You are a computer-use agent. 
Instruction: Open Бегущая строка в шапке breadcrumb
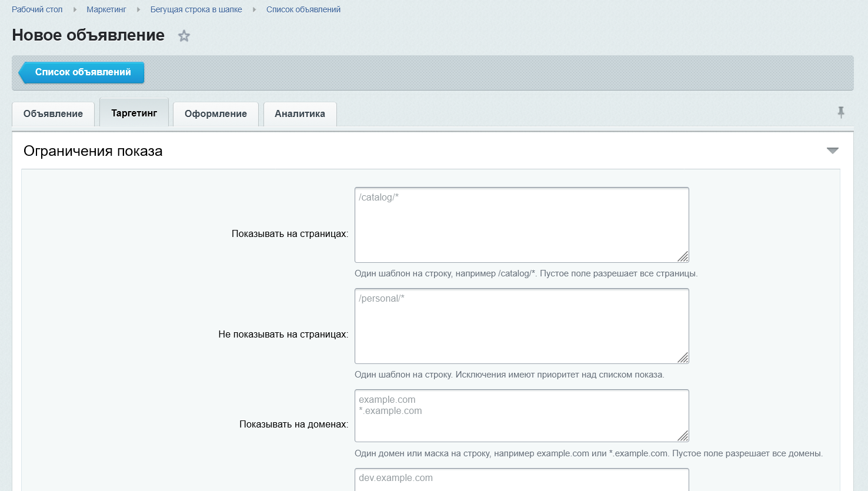[x=196, y=9]
